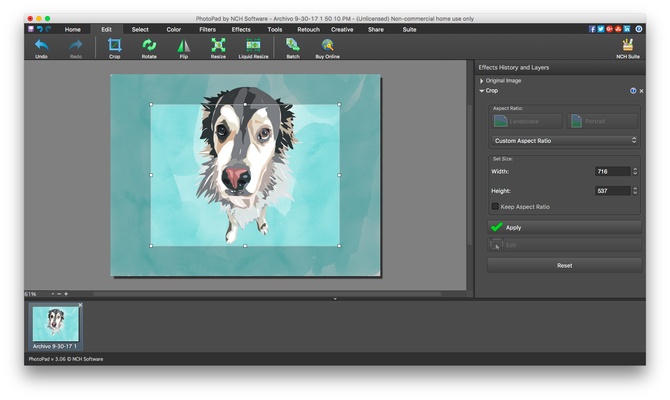Open the Home tab
The height and width of the screenshot is (400, 670).
[x=73, y=29]
